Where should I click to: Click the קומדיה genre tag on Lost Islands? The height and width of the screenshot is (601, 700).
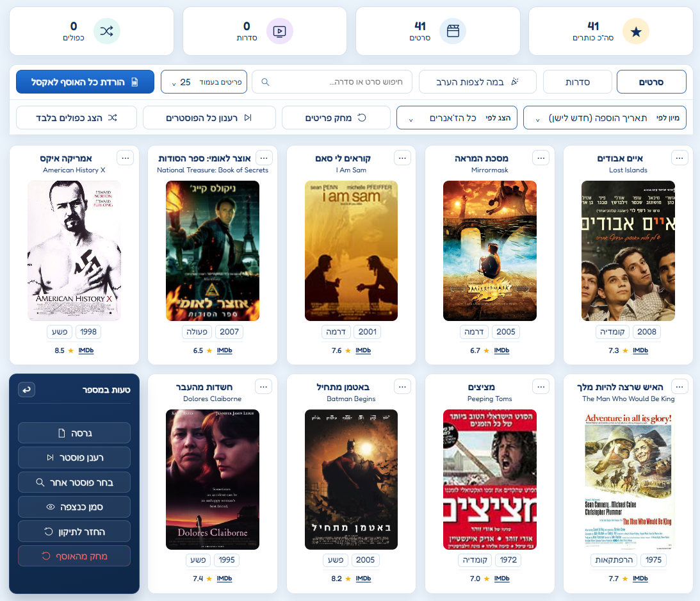pyautogui.click(x=612, y=332)
